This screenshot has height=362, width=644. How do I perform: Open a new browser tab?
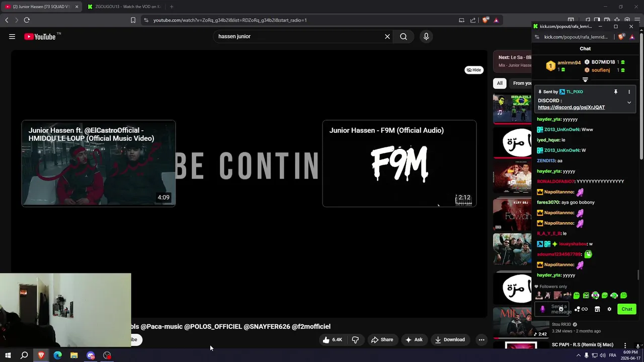(x=172, y=7)
